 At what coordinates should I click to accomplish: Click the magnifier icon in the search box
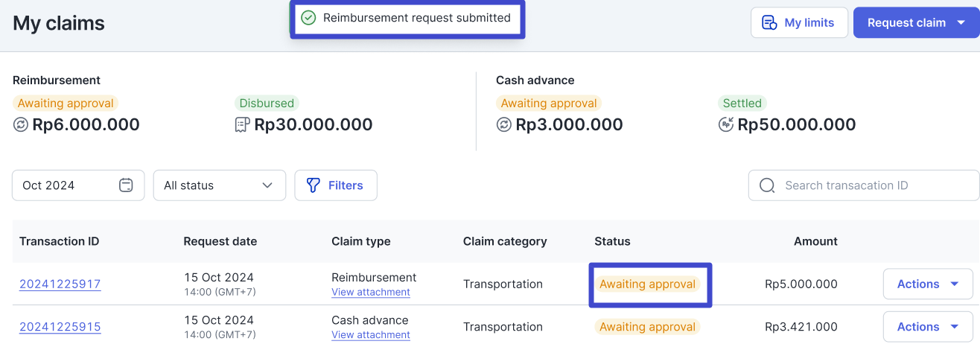767,185
